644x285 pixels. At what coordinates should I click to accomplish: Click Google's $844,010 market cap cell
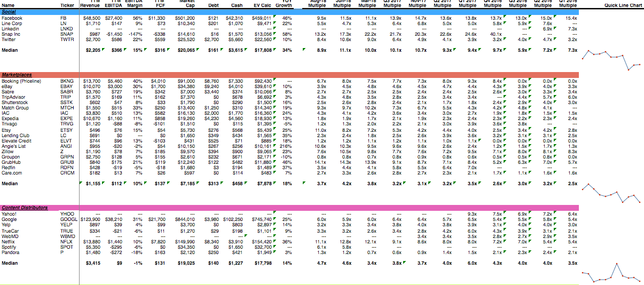185,219
